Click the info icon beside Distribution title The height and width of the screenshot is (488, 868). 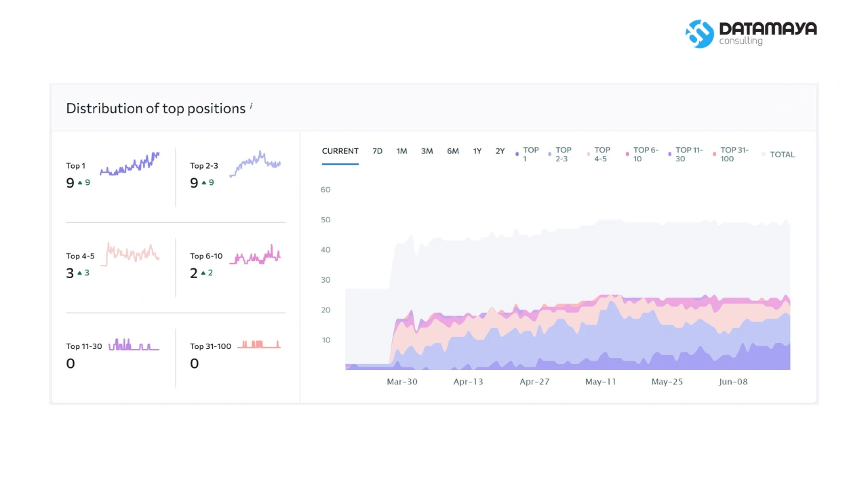251,106
